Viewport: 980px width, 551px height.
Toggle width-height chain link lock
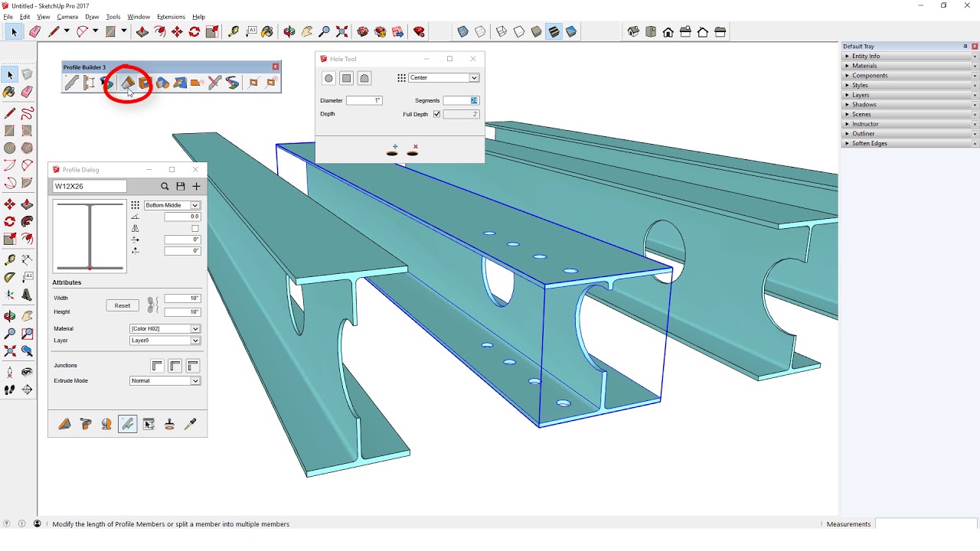coord(152,305)
